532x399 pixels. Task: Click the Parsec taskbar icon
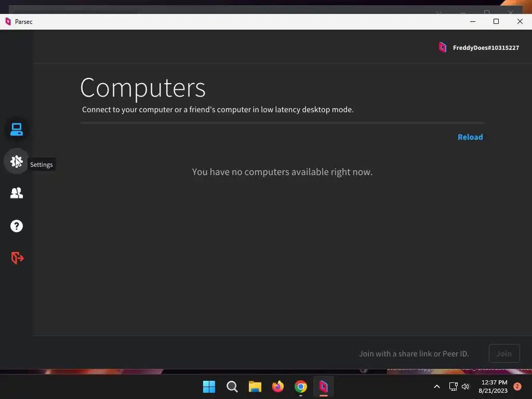(x=323, y=387)
